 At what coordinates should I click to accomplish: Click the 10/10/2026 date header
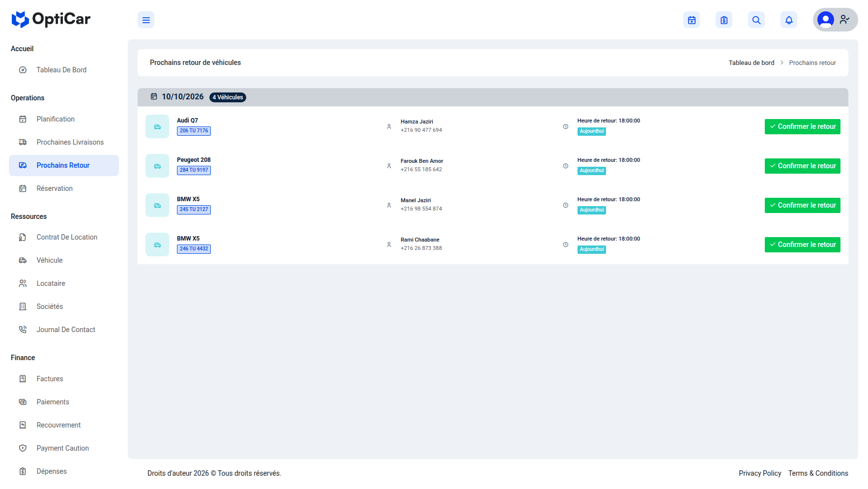pyautogui.click(x=182, y=97)
